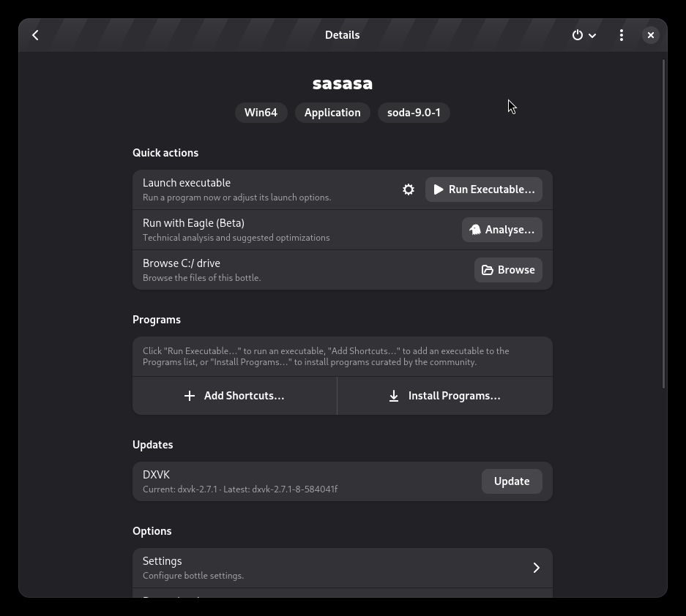Open the three-dot menu in the header

pos(621,34)
